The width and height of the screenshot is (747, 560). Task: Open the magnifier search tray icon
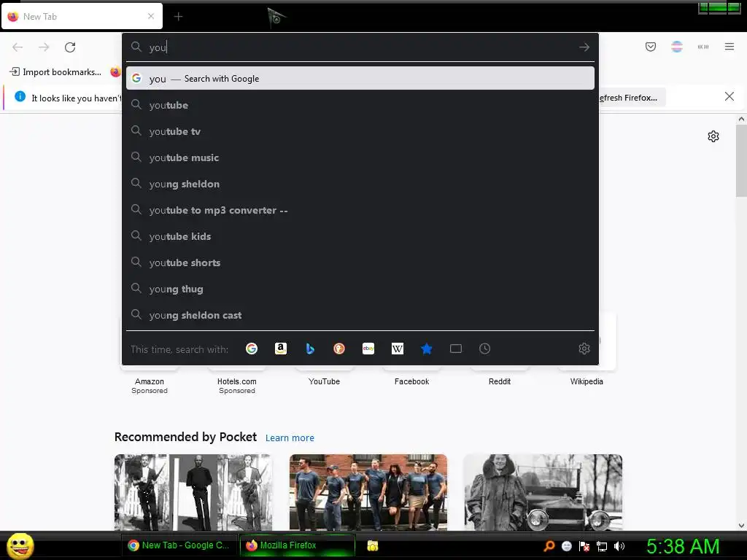549,546
